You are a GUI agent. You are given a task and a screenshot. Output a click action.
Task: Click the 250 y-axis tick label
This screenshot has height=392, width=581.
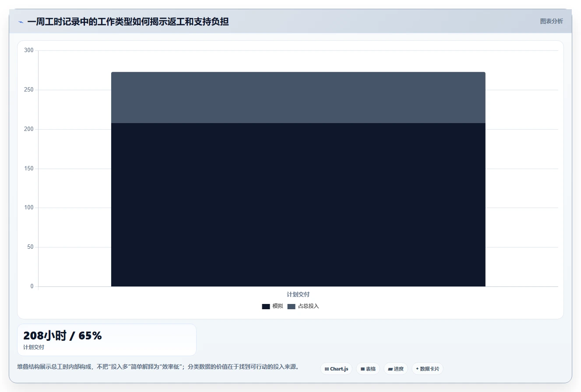pos(29,90)
